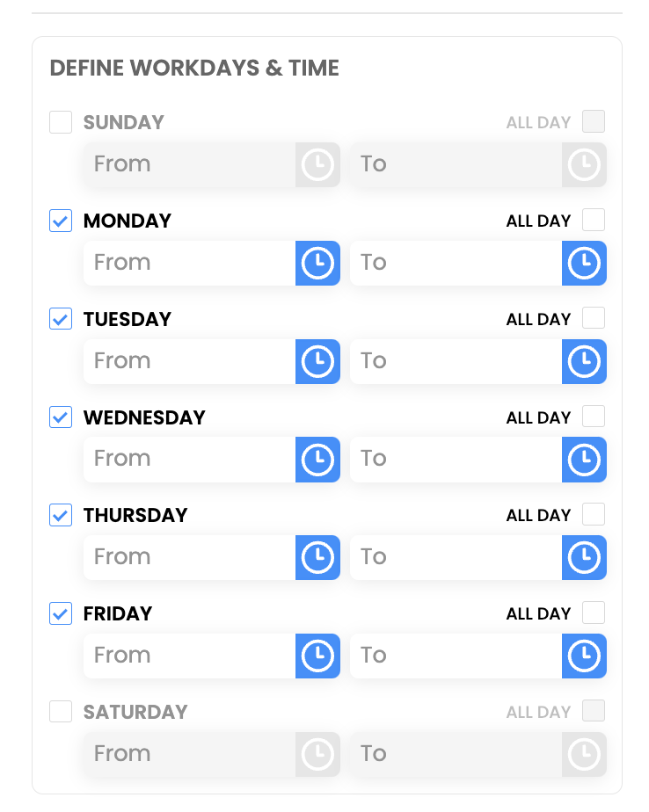
Task: Open the Wednesday From clock picker
Action: 317,459
